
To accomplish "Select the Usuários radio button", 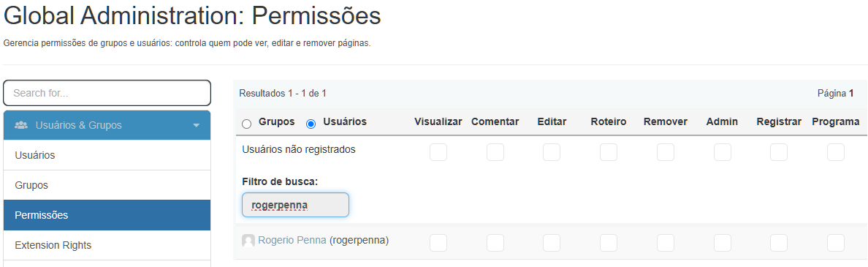I will (x=311, y=124).
